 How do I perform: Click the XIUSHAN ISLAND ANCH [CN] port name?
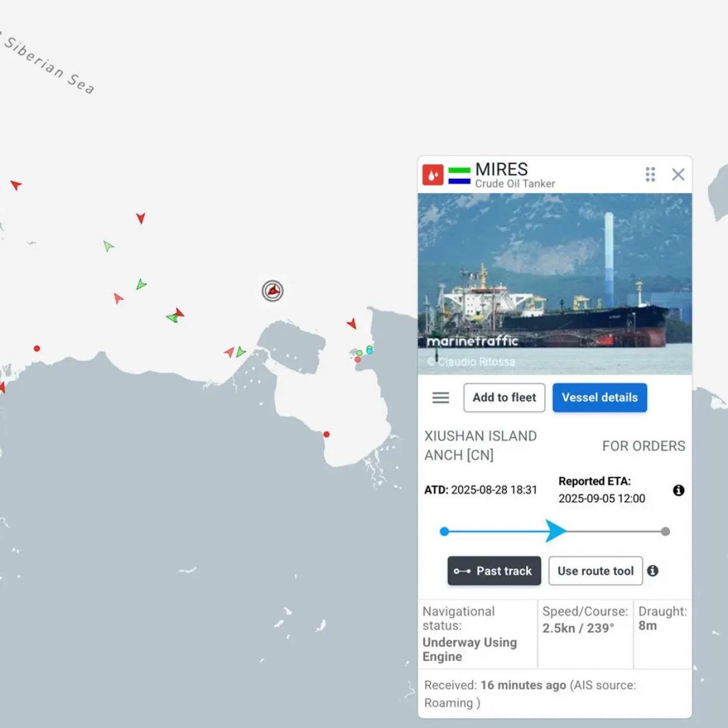point(480,446)
